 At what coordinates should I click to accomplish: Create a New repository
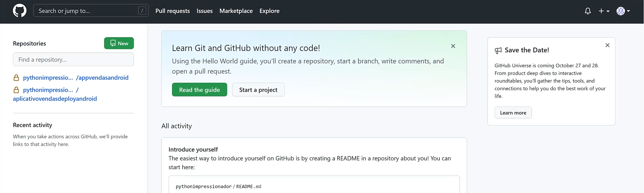click(119, 43)
